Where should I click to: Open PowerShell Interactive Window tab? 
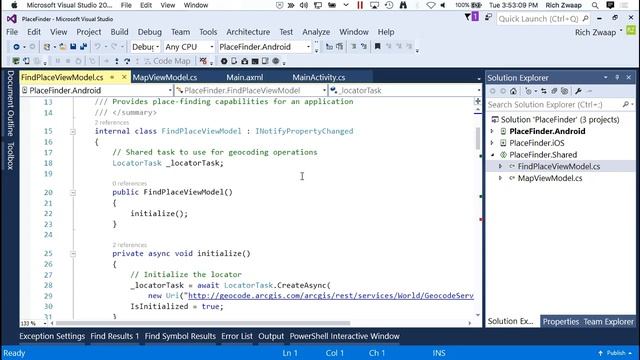click(344, 336)
